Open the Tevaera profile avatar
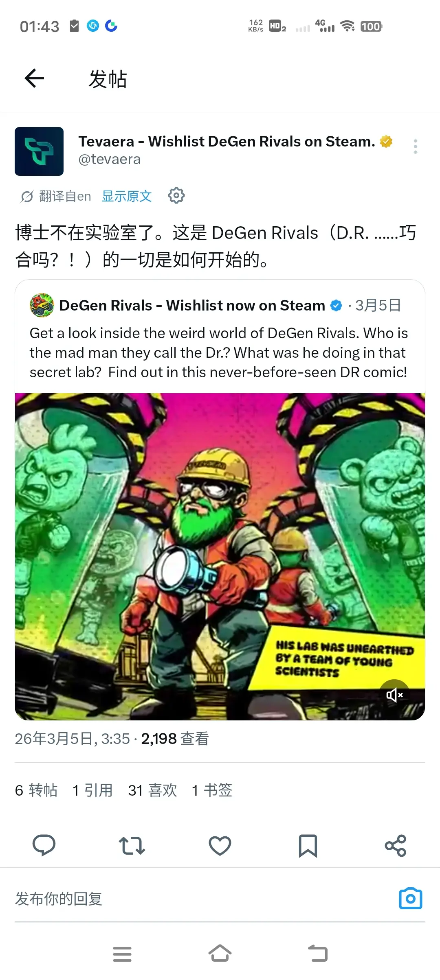440x980 pixels. pos(39,151)
